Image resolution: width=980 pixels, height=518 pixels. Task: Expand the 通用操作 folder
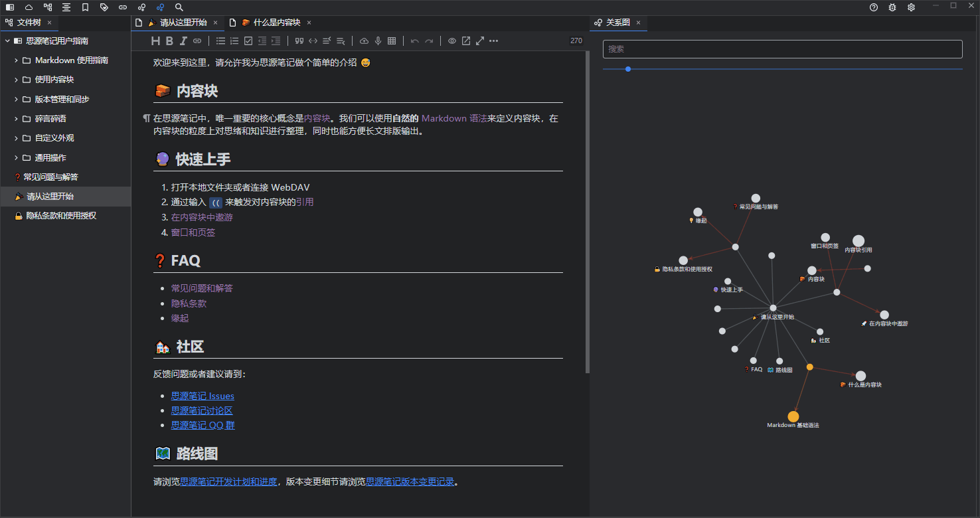(x=17, y=158)
